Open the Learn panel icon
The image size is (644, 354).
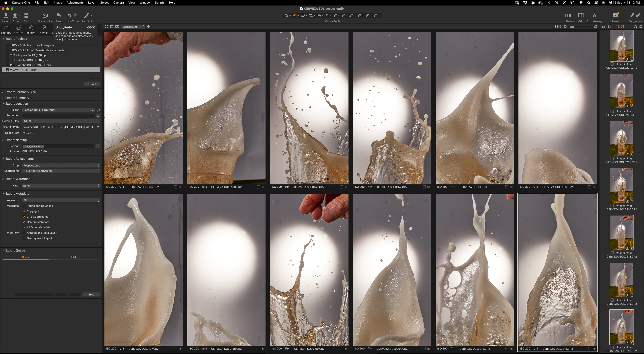[615, 15]
